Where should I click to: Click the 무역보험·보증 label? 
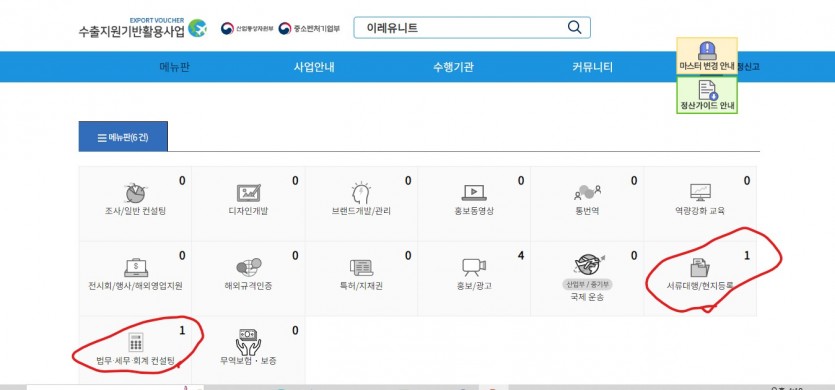(x=248, y=361)
